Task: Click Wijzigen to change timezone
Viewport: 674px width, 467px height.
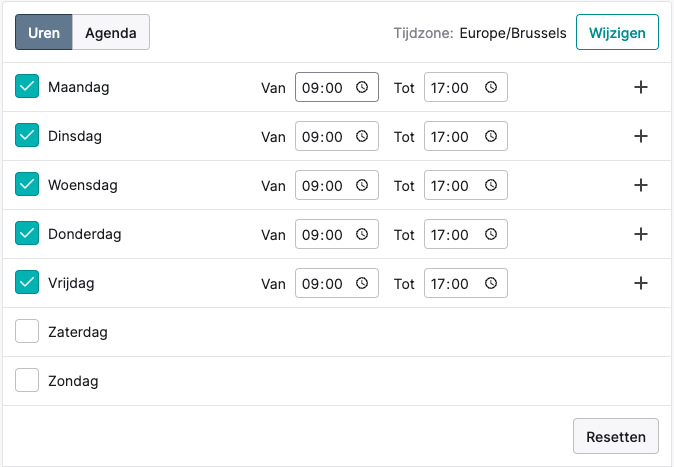Action: pos(617,32)
